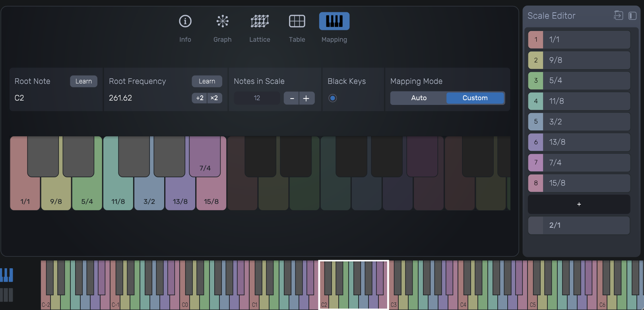The width and height of the screenshot is (644, 310).
Task: Decrease notes in scale with minus
Action: click(x=292, y=98)
